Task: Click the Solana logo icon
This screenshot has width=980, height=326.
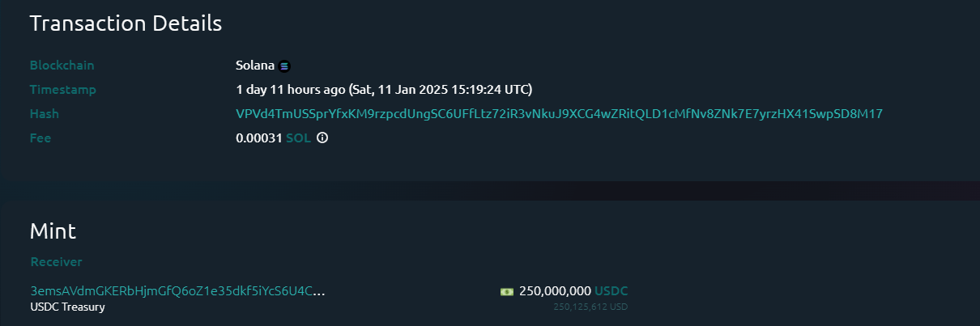Action: click(284, 66)
